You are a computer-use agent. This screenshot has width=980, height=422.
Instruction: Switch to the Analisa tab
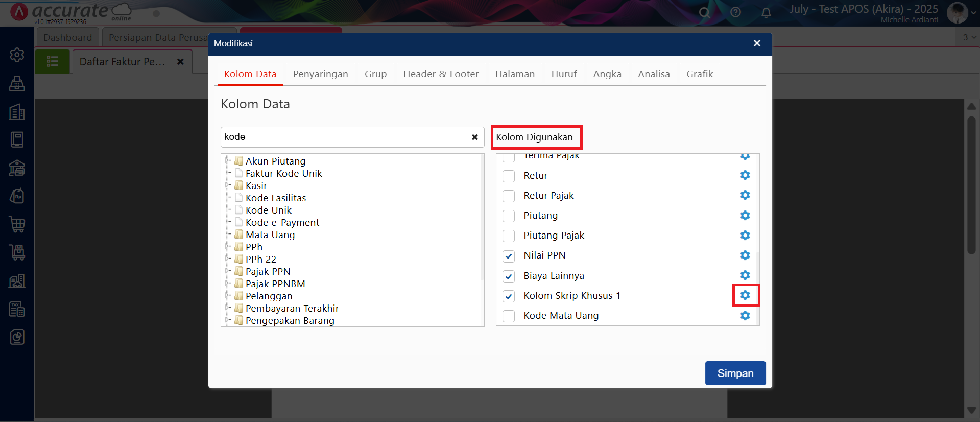pos(654,74)
